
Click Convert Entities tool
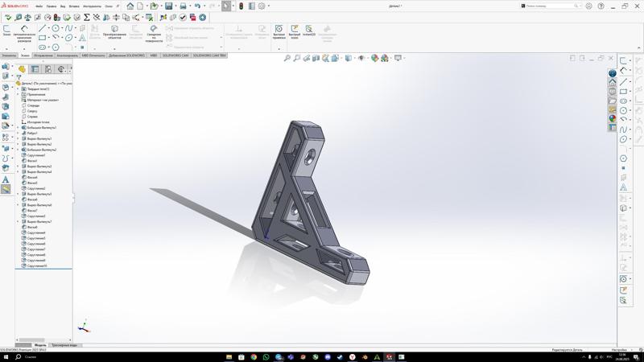114,31
